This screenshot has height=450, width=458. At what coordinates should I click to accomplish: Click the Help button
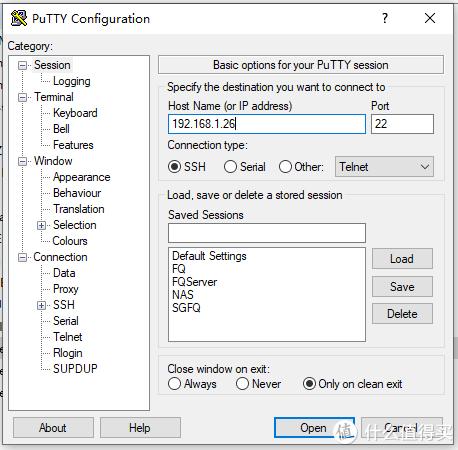[x=140, y=428]
